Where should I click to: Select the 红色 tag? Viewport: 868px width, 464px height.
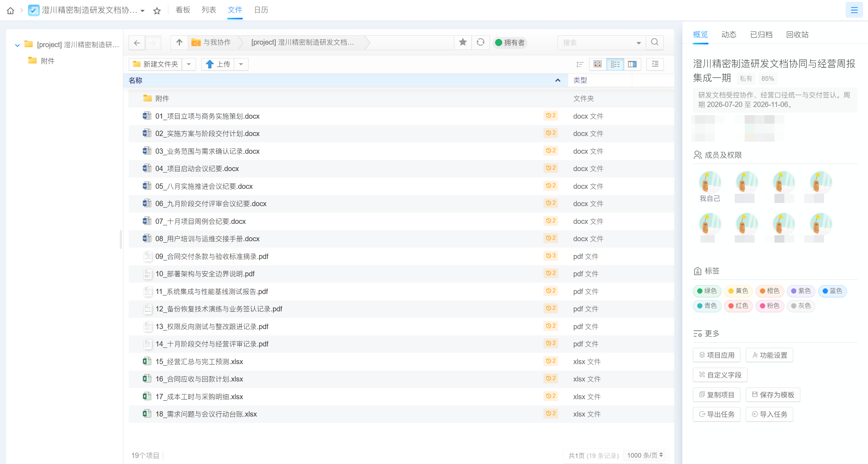pos(738,306)
